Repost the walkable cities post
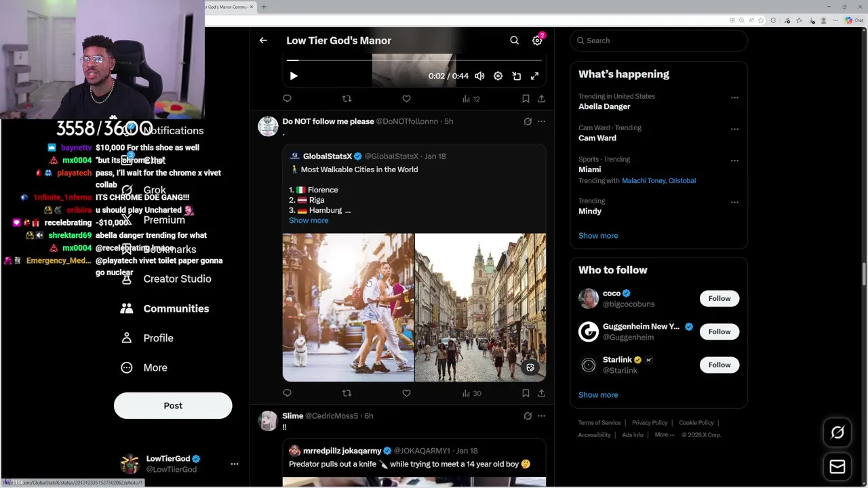The height and width of the screenshot is (488, 868). pos(347,393)
